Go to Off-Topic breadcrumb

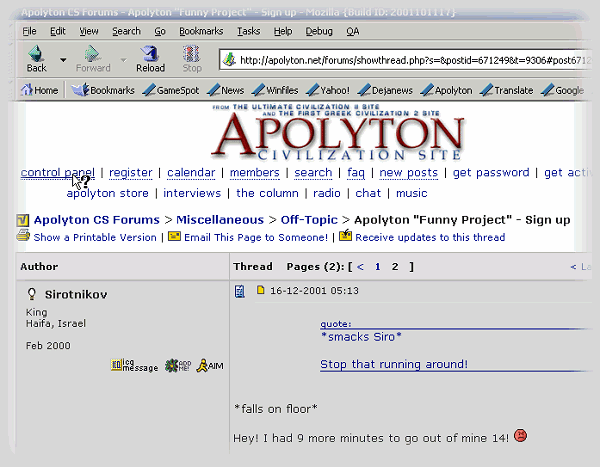point(309,220)
